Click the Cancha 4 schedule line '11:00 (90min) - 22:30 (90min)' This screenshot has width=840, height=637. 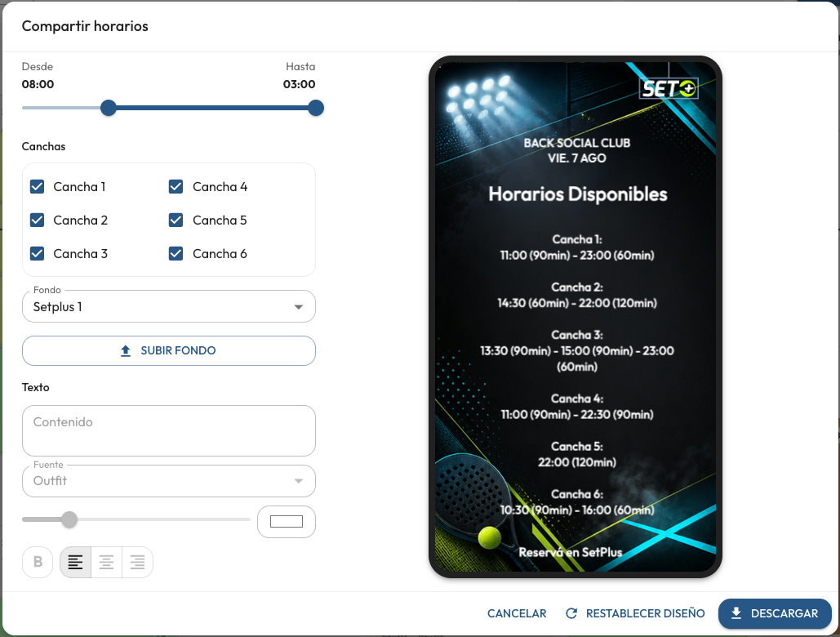tap(577, 415)
